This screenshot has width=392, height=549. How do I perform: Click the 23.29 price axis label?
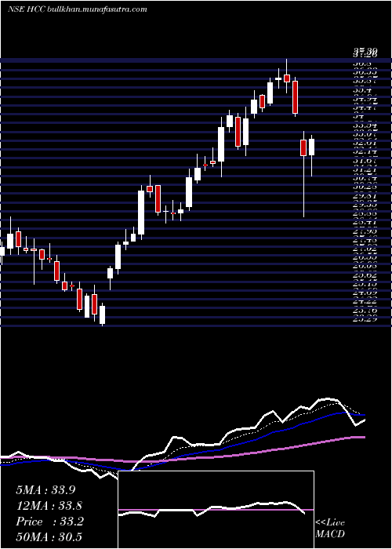tap(365, 319)
